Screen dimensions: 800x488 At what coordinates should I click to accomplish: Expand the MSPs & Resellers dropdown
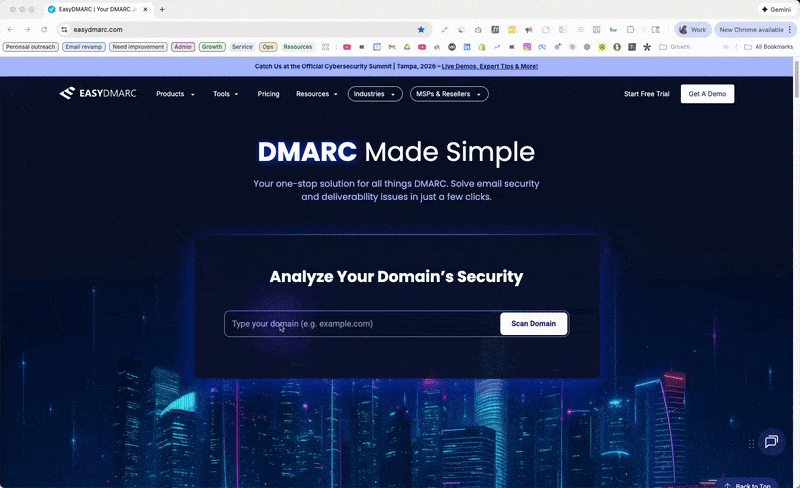[x=449, y=94]
